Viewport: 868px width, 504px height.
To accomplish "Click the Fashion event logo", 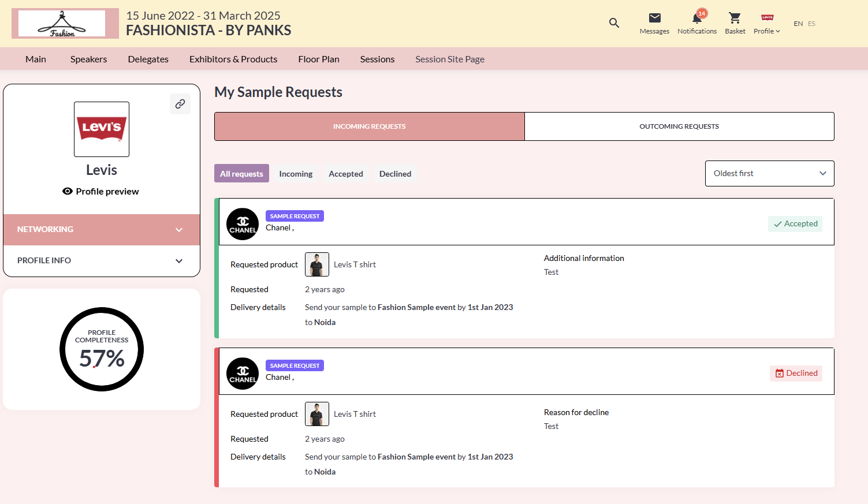I will click(x=62, y=24).
